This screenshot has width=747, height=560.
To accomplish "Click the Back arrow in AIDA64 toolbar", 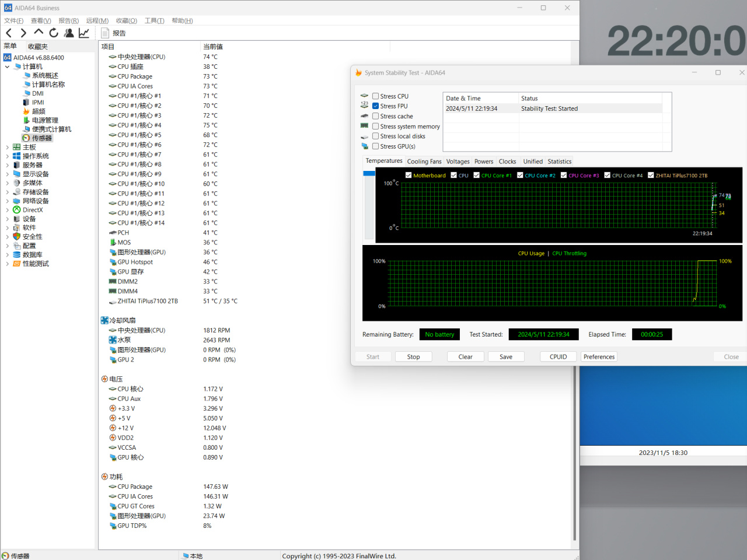I will click(x=9, y=33).
